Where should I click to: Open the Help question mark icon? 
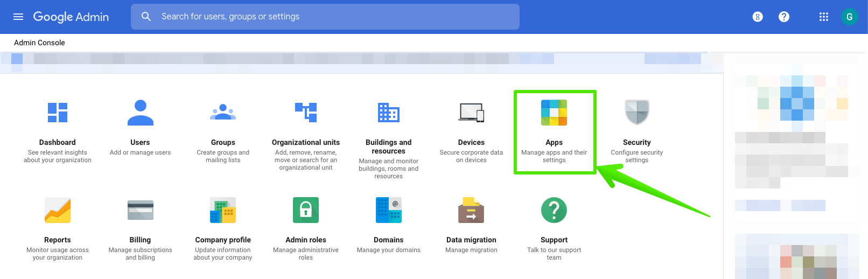point(784,17)
